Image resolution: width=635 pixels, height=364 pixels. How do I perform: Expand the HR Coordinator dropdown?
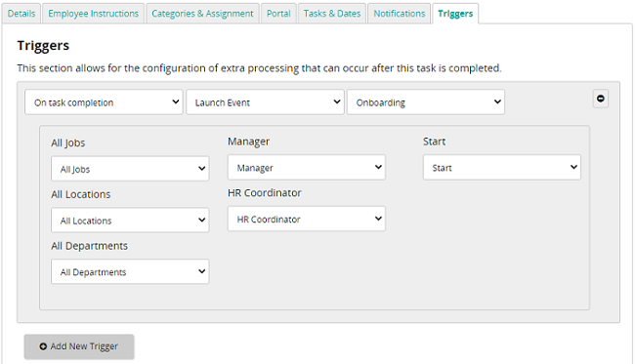307,219
